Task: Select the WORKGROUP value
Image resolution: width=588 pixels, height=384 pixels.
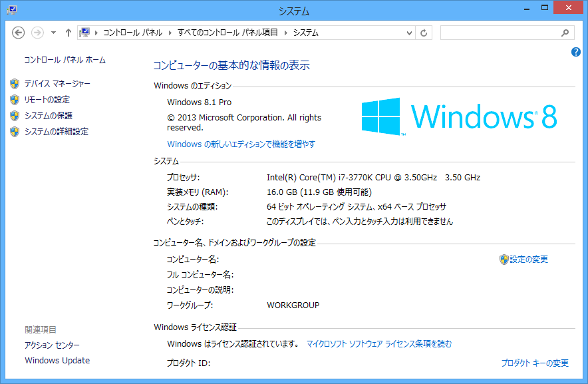Action: pyautogui.click(x=293, y=305)
